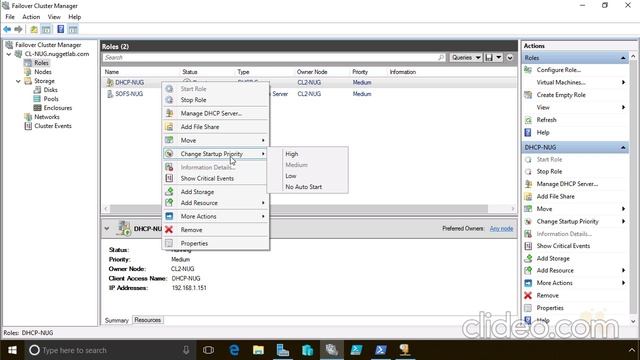Click the Cortana microphone icon

tap(186, 350)
